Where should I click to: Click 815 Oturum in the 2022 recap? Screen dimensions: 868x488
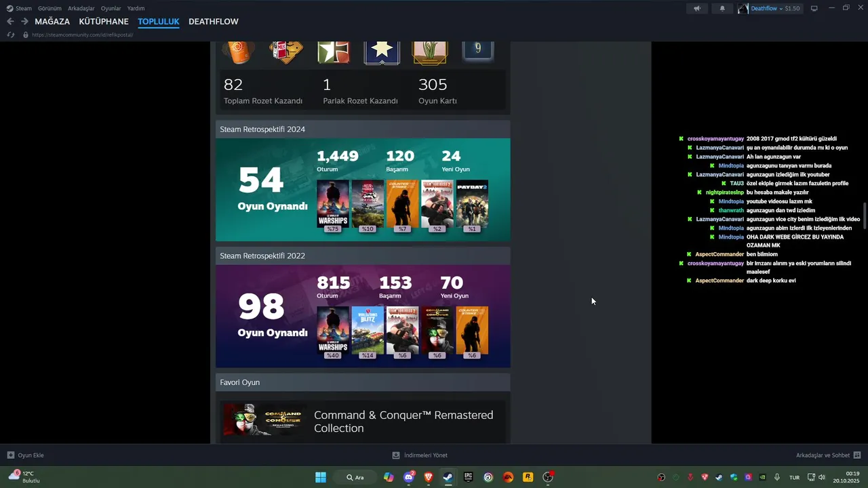click(334, 288)
